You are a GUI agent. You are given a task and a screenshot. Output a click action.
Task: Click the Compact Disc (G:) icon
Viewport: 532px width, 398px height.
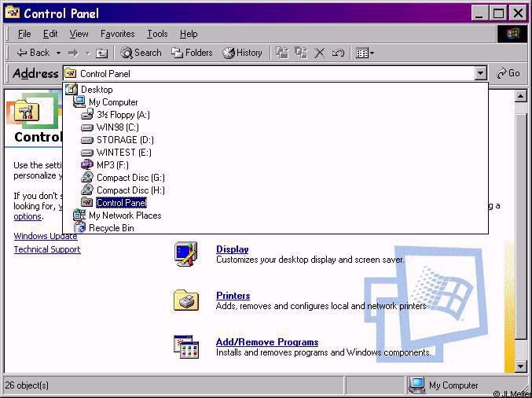coord(87,177)
